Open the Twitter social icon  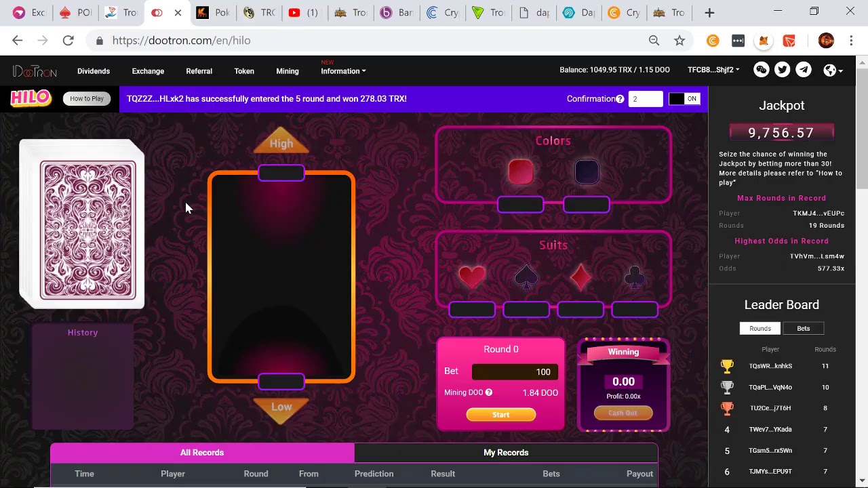(782, 70)
